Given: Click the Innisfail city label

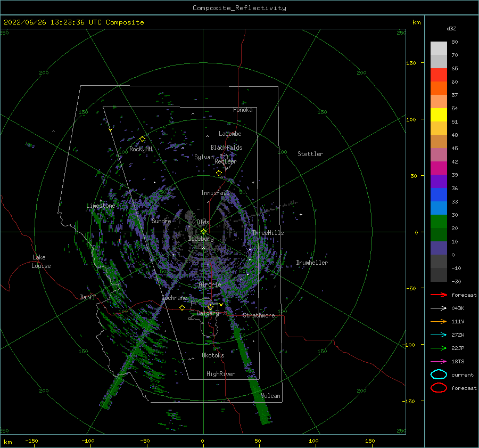Looking at the screenshot, I should coord(215,193).
